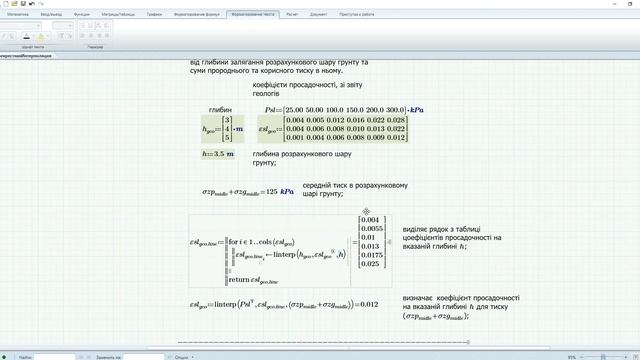Open the Документ ribbon tab
This screenshot has width=640, height=360.
tap(318, 14)
